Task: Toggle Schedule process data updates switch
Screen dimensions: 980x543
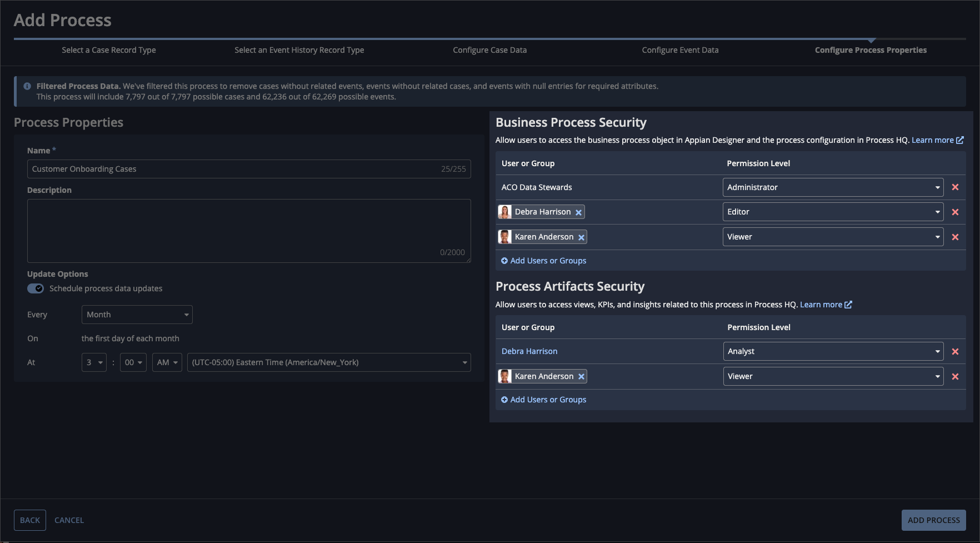Action: pos(36,288)
